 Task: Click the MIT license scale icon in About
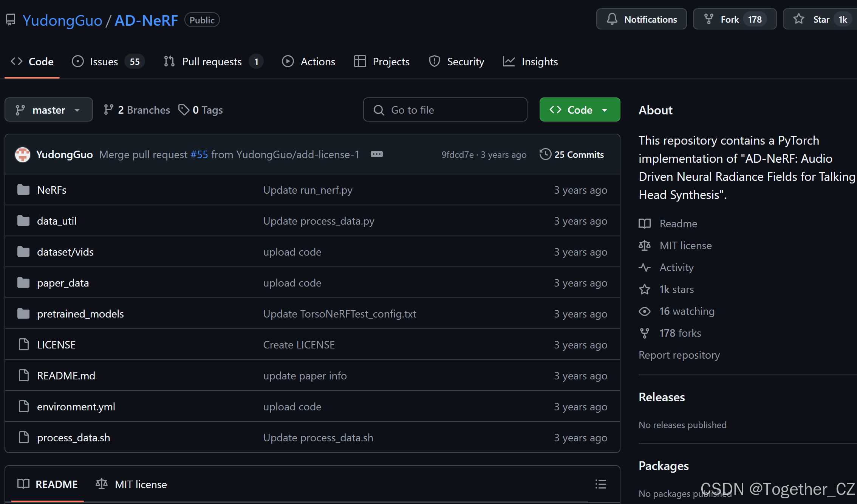point(645,245)
